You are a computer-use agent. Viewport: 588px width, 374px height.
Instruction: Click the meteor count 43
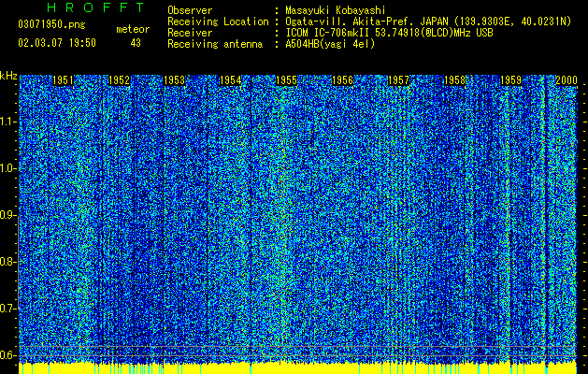click(x=136, y=43)
